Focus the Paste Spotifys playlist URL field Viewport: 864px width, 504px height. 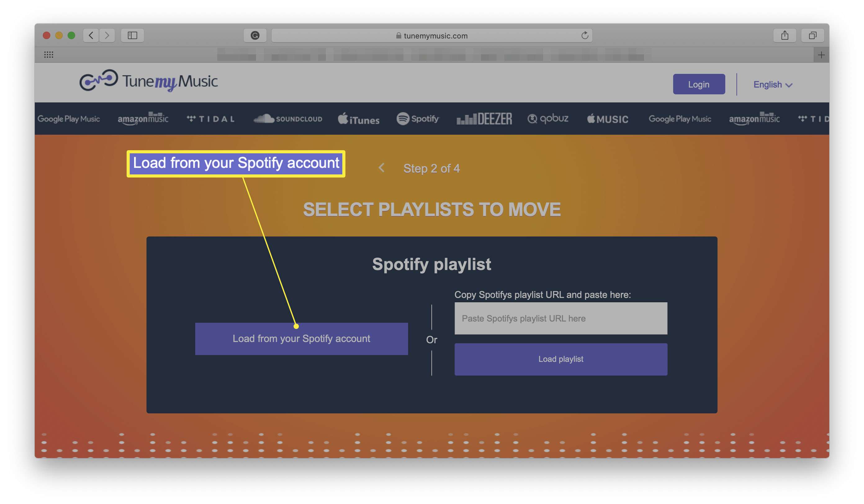[560, 318]
